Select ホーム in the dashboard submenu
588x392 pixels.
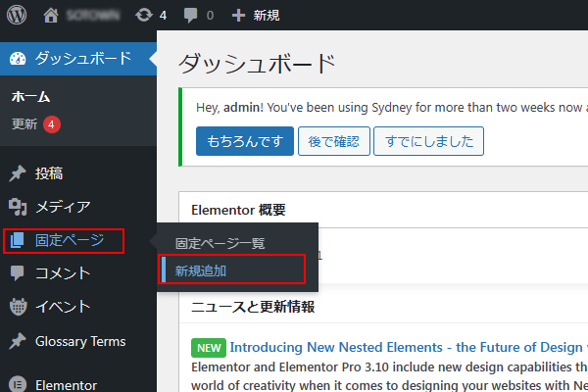click(30, 97)
